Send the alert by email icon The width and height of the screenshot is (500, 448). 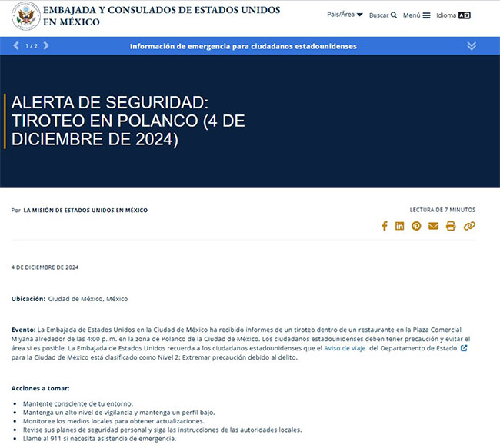(x=433, y=226)
